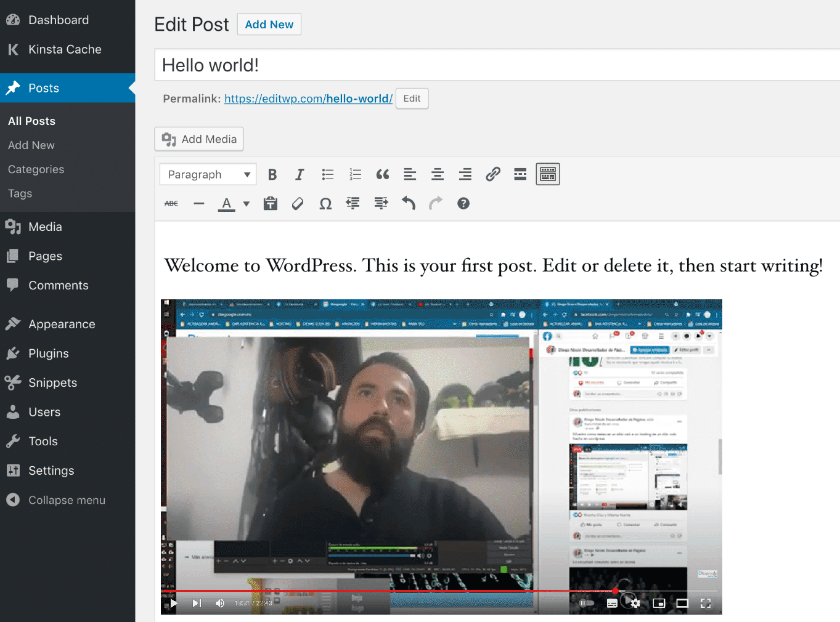The height and width of the screenshot is (622, 840).
Task: Enter fullscreen on the embedded video
Action: pyautogui.click(x=706, y=604)
